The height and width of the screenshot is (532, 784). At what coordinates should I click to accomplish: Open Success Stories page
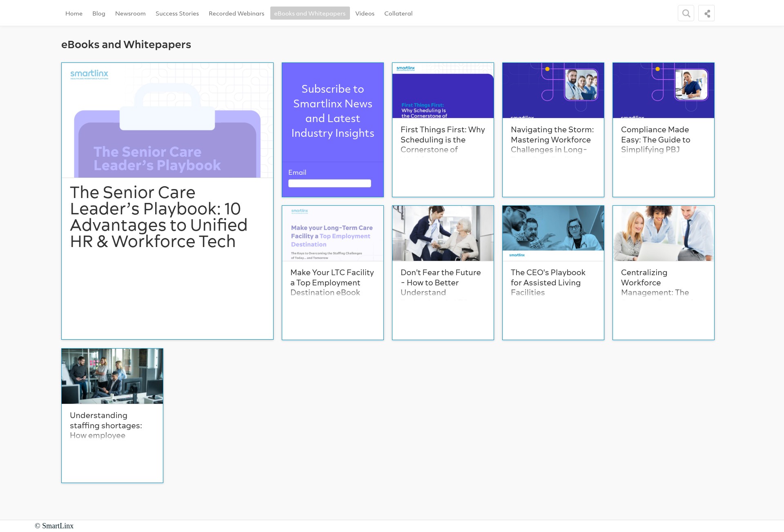177,13
